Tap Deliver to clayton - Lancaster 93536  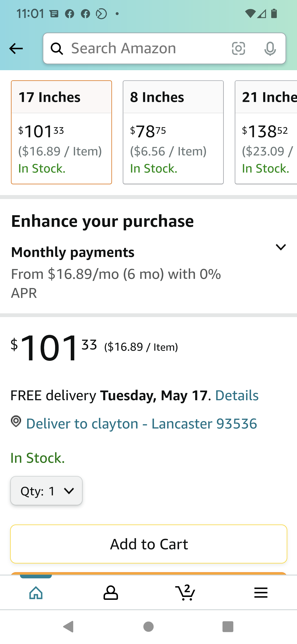click(141, 424)
